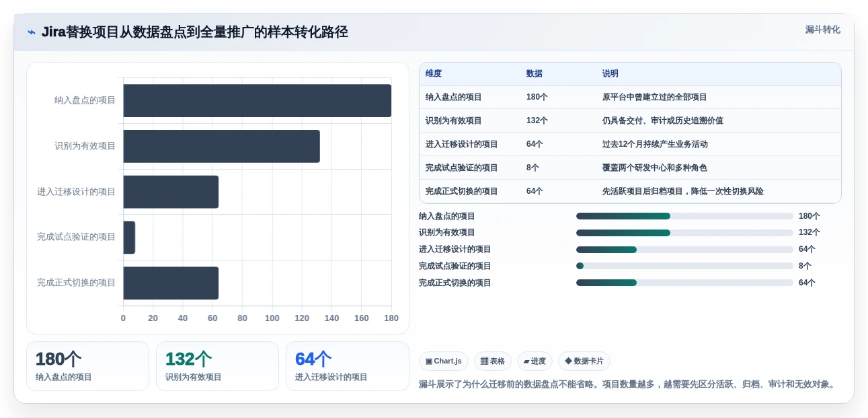868x418 pixels.
Task: Click the lightning icon beside the title
Action: 32,32
